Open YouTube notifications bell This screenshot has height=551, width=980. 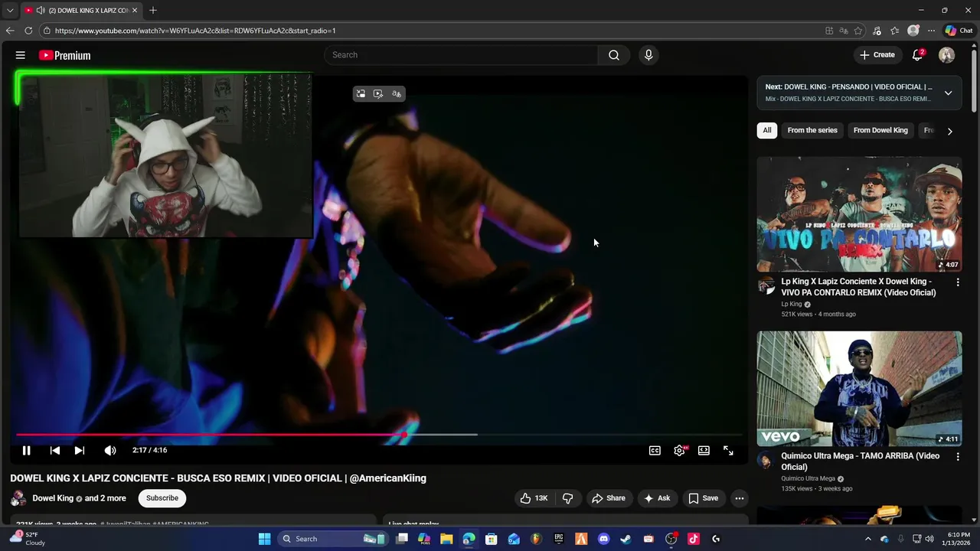(x=917, y=55)
